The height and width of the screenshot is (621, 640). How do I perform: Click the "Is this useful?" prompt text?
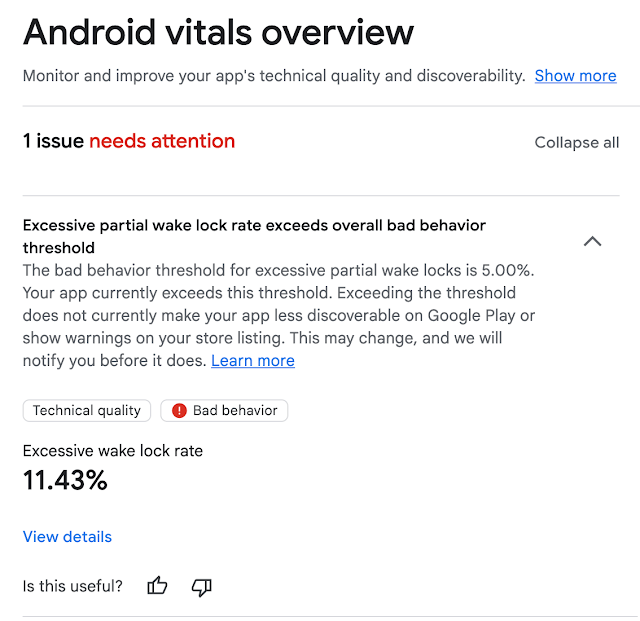point(73,586)
